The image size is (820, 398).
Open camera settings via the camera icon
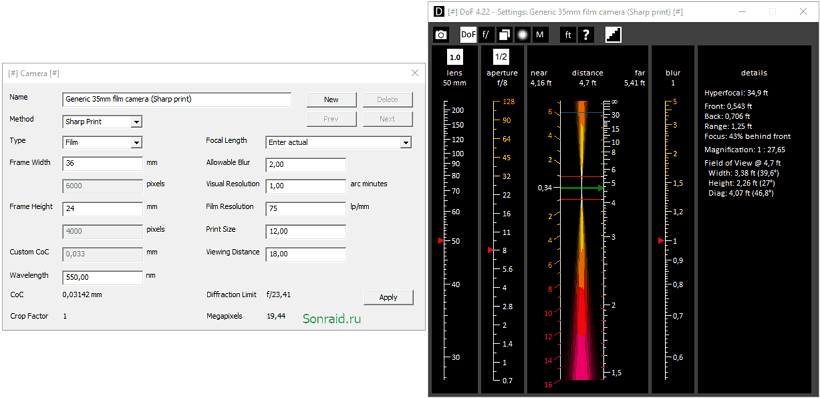click(441, 35)
